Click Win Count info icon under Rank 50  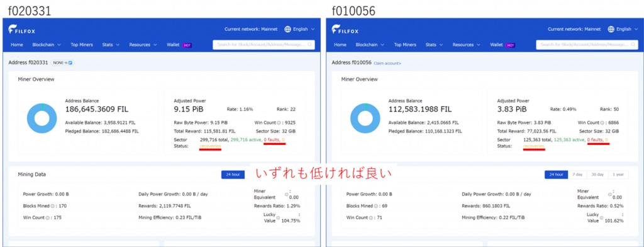[x=602, y=123]
